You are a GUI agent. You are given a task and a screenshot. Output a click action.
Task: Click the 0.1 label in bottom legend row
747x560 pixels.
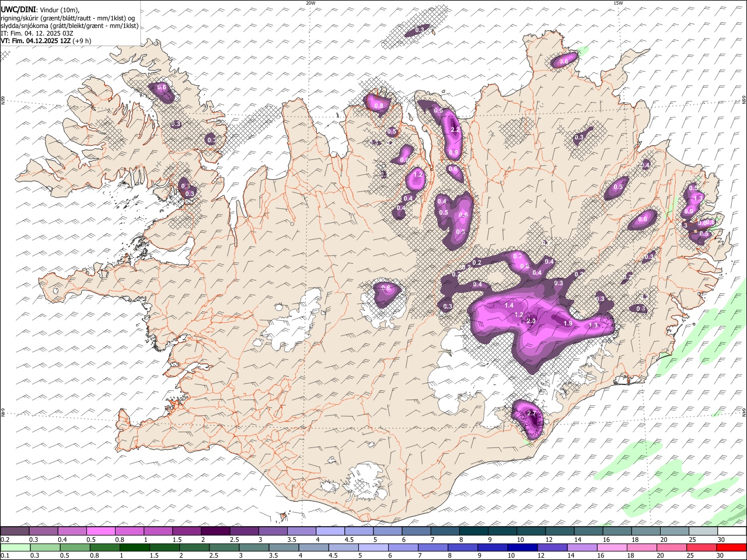click(4, 555)
